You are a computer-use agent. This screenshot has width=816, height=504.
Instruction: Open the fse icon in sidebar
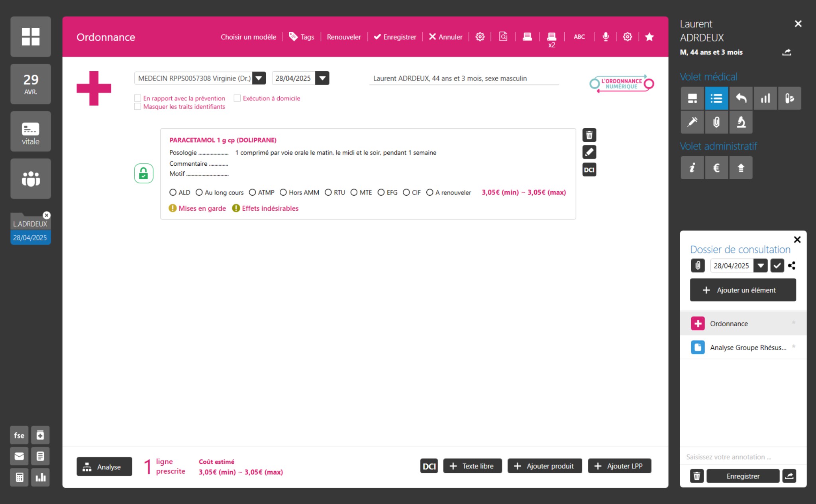19,435
